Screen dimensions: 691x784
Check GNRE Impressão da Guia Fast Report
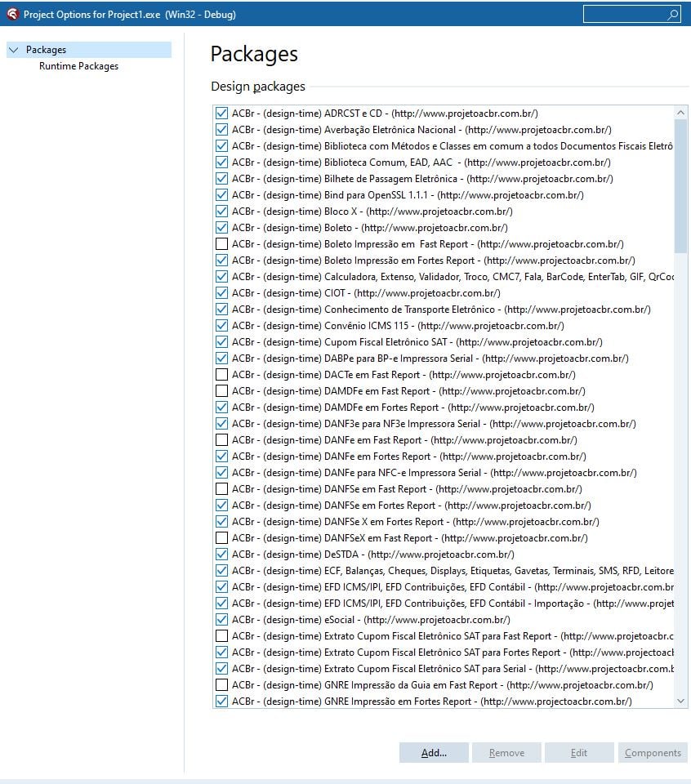pos(221,685)
